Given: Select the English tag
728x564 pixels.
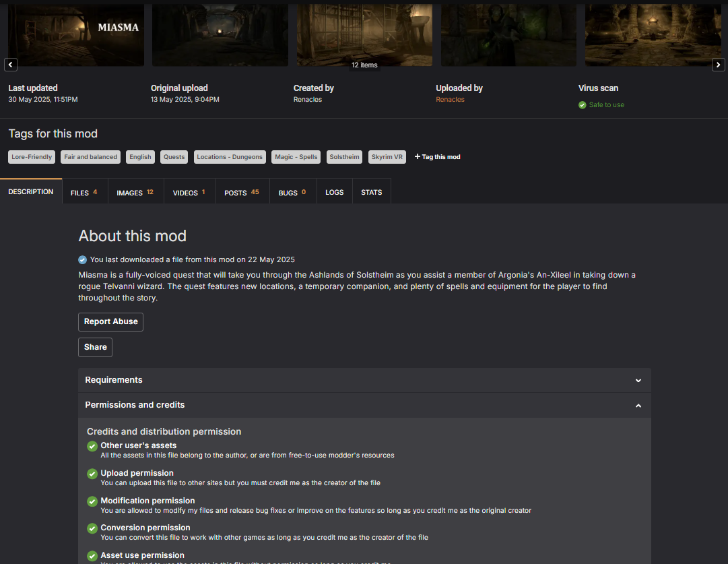Looking at the screenshot, I should click(x=140, y=157).
